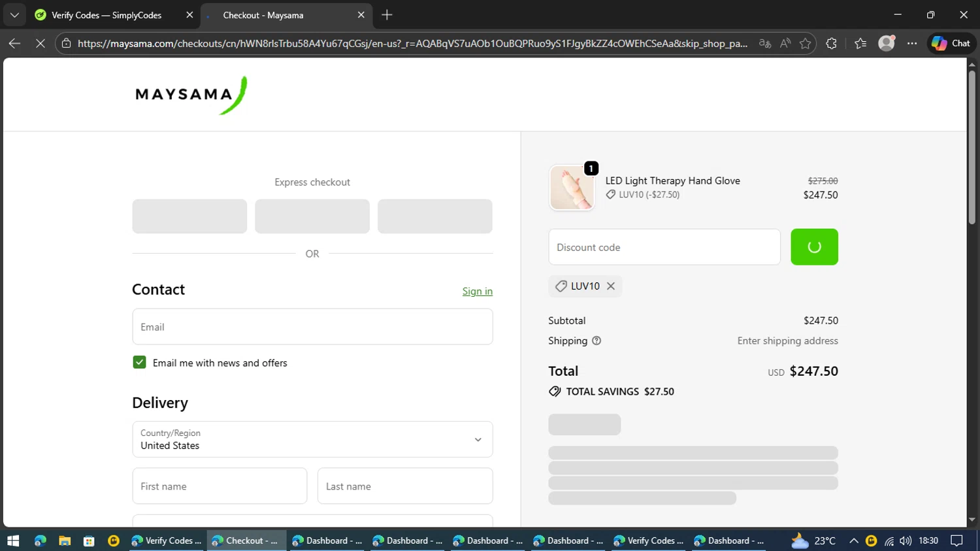Close the Checkout - Maysama tab
980x551 pixels.
coord(361,15)
